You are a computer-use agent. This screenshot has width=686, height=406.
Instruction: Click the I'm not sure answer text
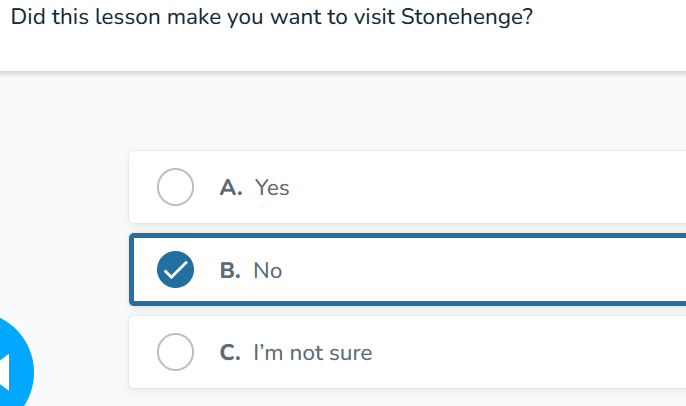coord(313,353)
